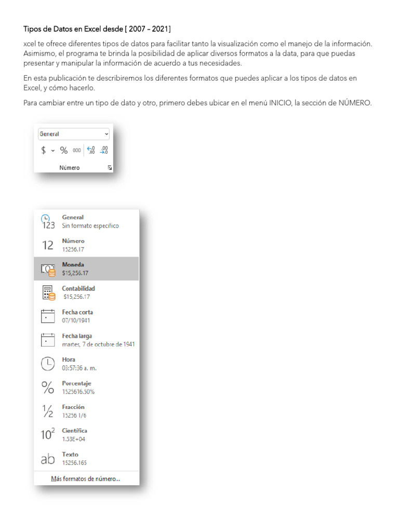The height and width of the screenshot is (532, 399).
Task: Click the Texto format label
Action: click(70, 454)
